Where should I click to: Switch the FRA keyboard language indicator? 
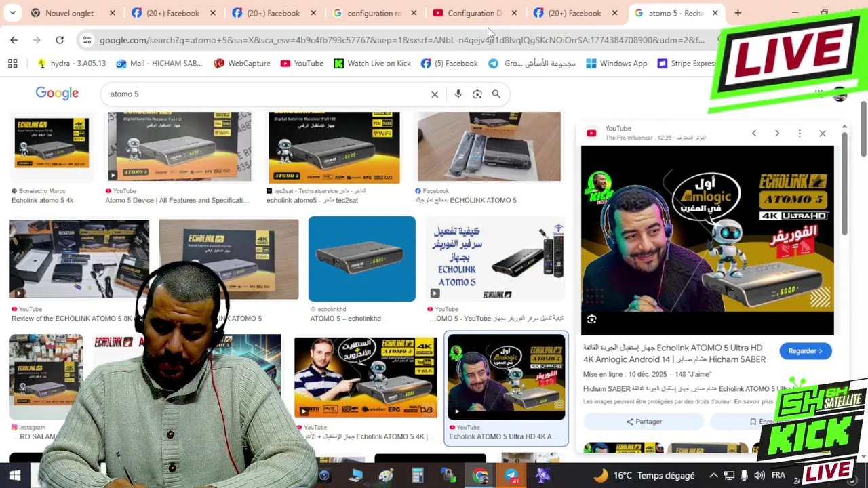[x=780, y=476]
